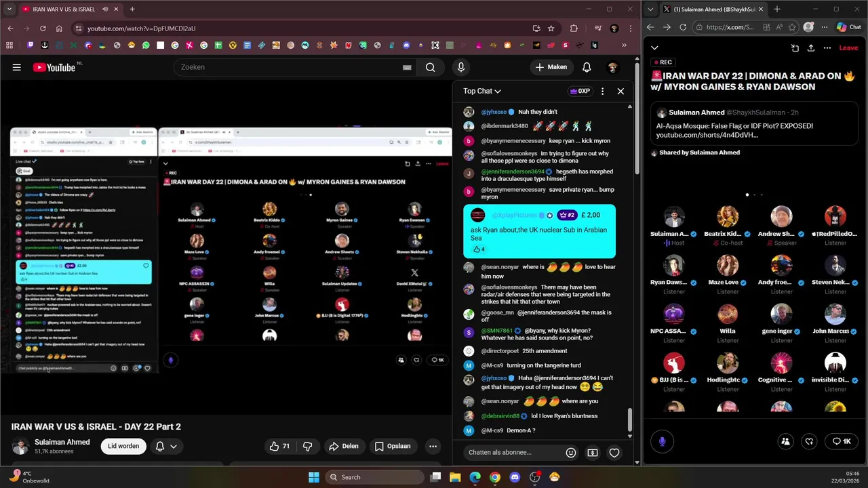The width and height of the screenshot is (868, 488).
Task: Click the Maken create button
Action: [x=551, y=67]
